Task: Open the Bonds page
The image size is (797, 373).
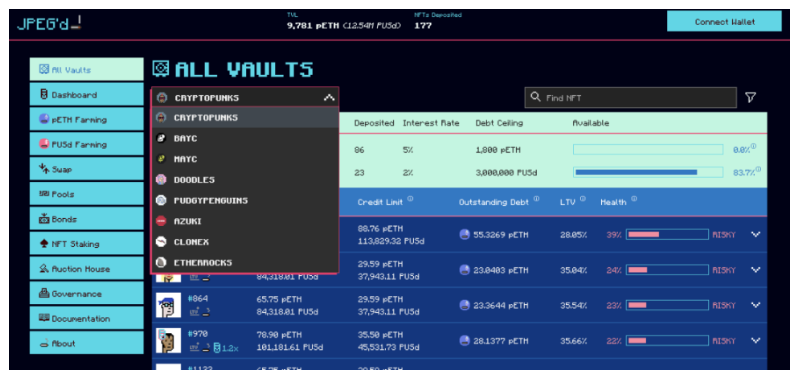Action: pyautogui.click(x=86, y=219)
